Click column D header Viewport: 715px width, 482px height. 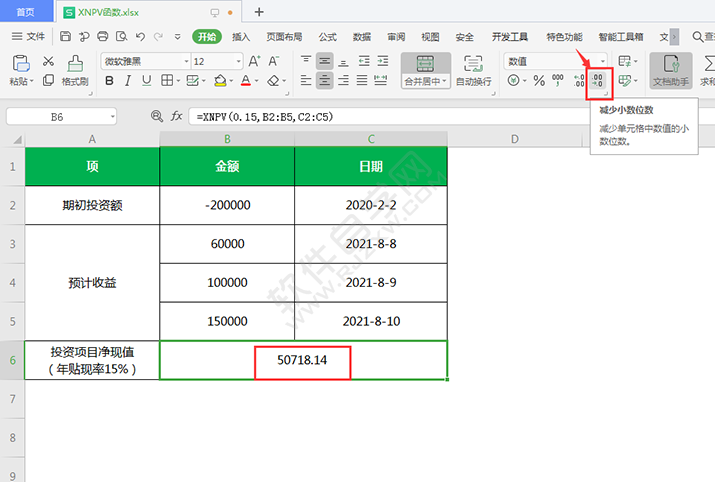click(514, 139)
